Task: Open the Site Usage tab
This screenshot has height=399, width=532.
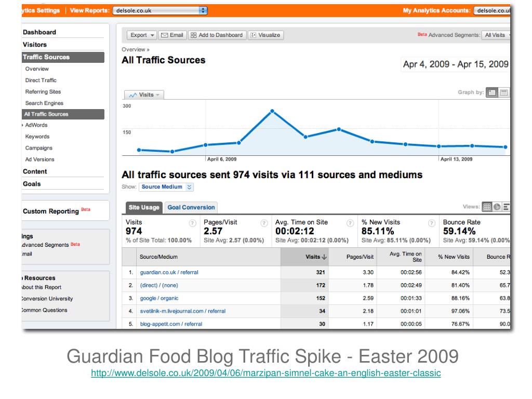Action: coord(144,207)
